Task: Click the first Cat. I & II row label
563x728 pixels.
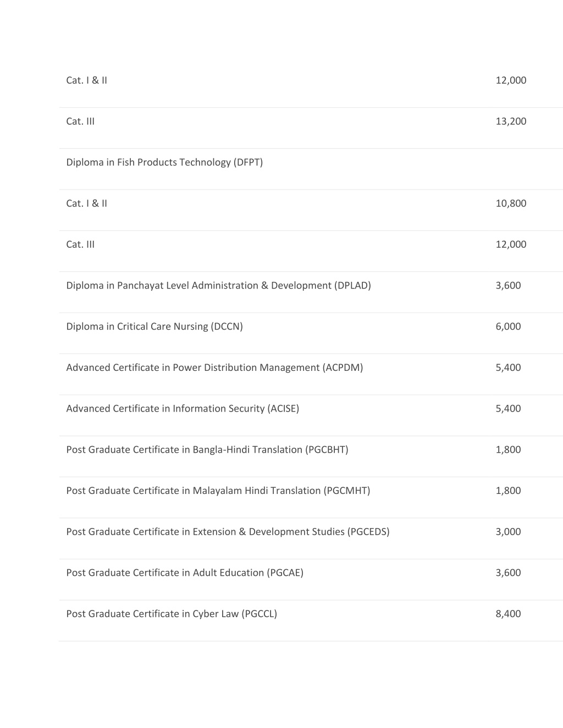Action: 87,80
